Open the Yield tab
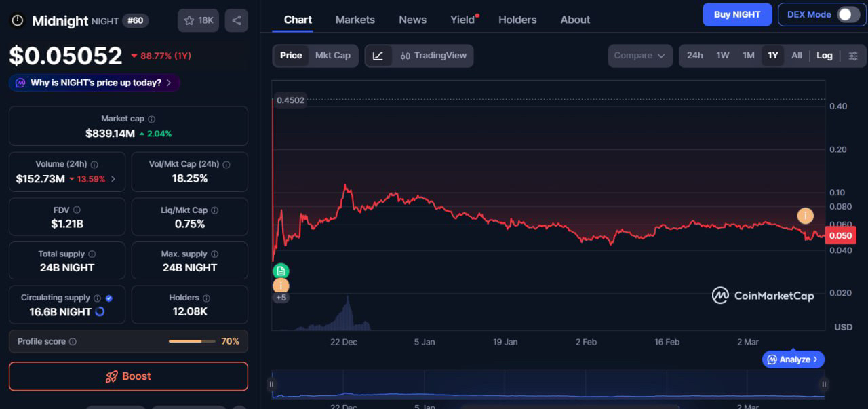The height and width of the screenshot is (409, 868). pyautogui.click(x=463, y=20)
